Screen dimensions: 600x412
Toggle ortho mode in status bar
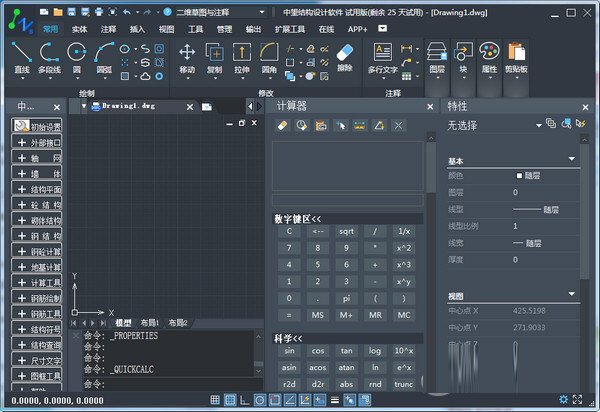click(245, 401)
